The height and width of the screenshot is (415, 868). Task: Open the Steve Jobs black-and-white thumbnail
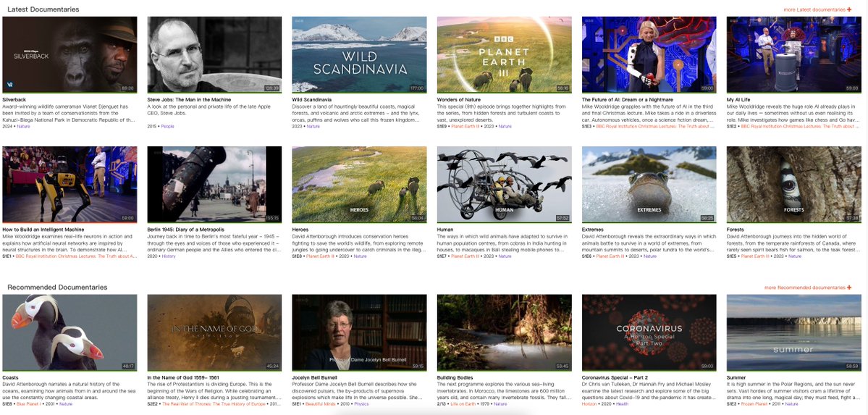[x=214, y=54]
